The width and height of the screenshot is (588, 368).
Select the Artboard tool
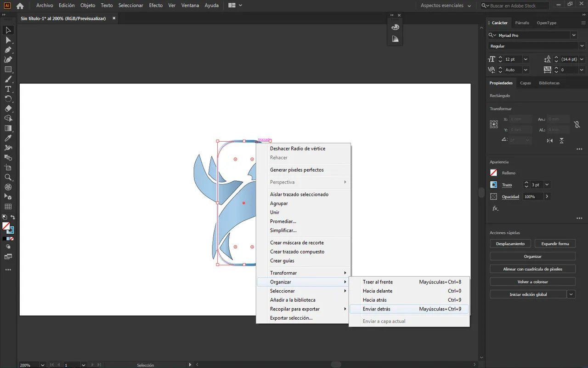(8, 167)
